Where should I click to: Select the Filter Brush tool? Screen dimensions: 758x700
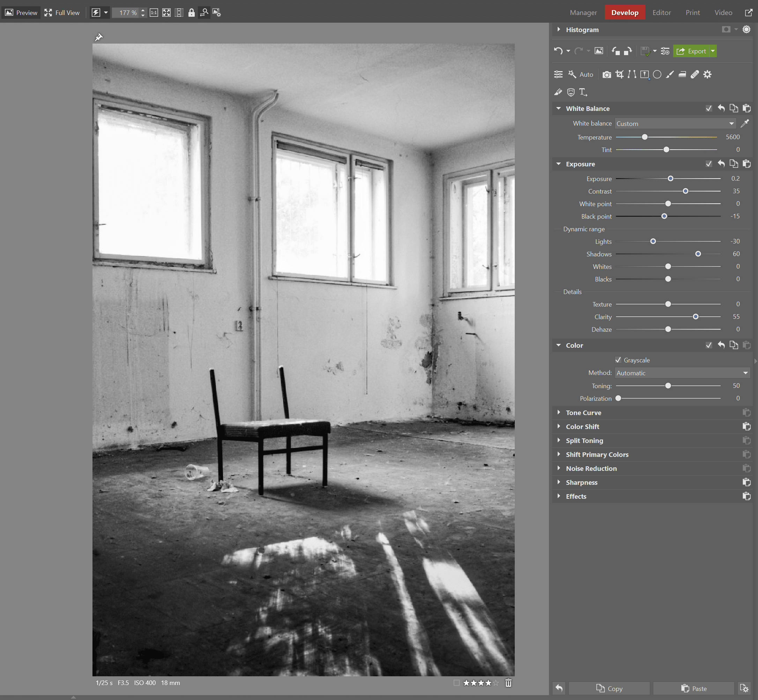click(x=669, y=74)
